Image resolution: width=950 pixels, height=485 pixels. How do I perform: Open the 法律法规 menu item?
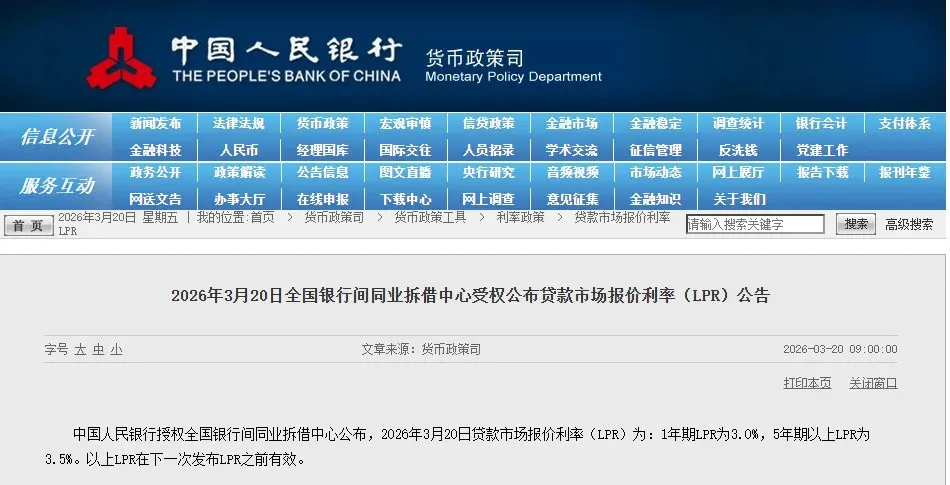(239, 124)
